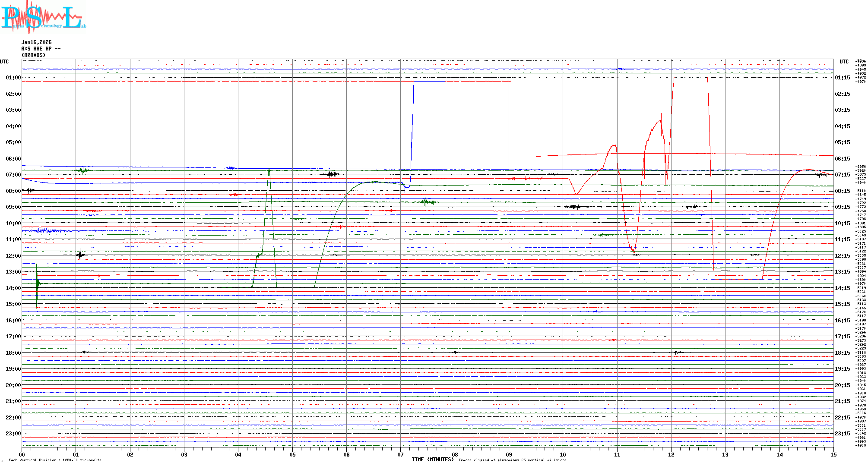Click minute 10 on the bottom axis
Screen dimensions: 868x466
563,455
